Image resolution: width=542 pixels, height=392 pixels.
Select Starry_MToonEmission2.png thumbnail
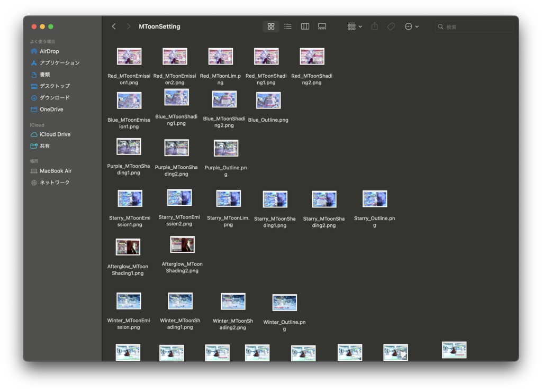pos(179,197)
